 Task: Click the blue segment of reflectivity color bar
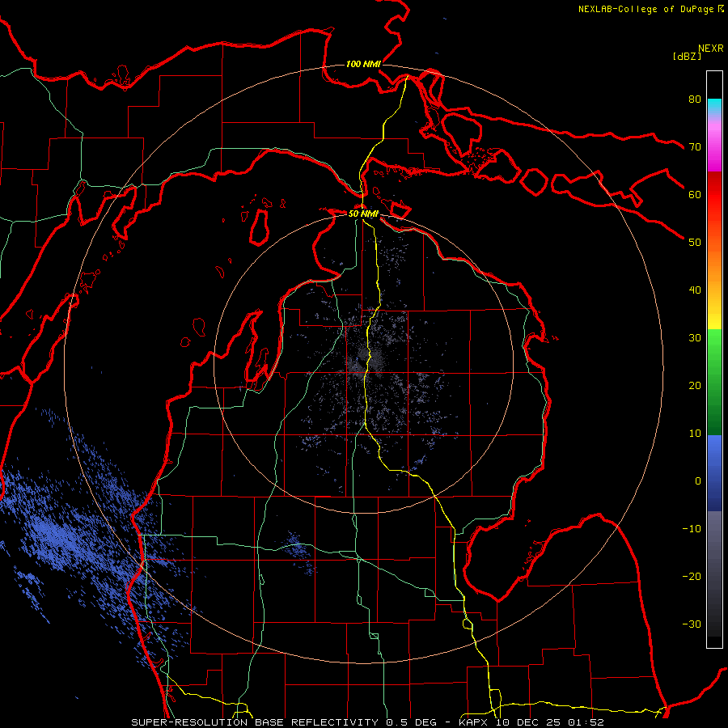[714, 472]
